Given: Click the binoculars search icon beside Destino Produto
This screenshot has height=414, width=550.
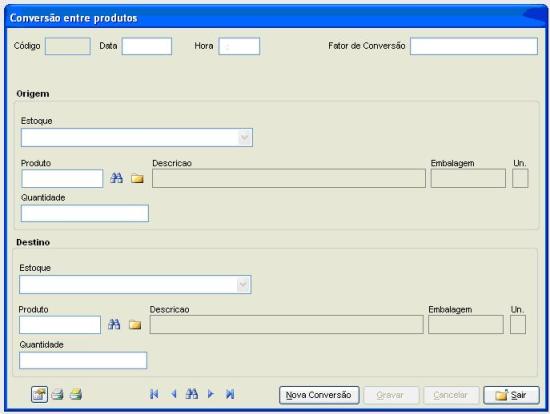Looking at the screenshot, I should [114, 324].
